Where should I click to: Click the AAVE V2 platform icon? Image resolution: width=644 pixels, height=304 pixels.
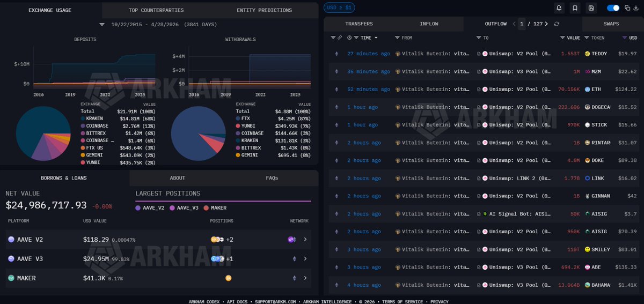(x=11, y=240)
